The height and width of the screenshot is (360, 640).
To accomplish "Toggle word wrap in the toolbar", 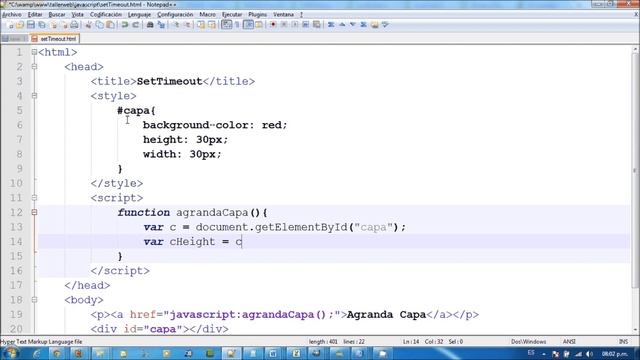I will pos(227,25).
